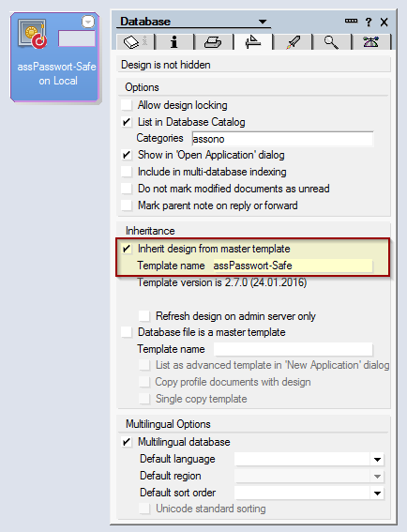This screenshot has height=532, width=407.
Task: Collapse the properties box via title bar icon
Action: 351,21
